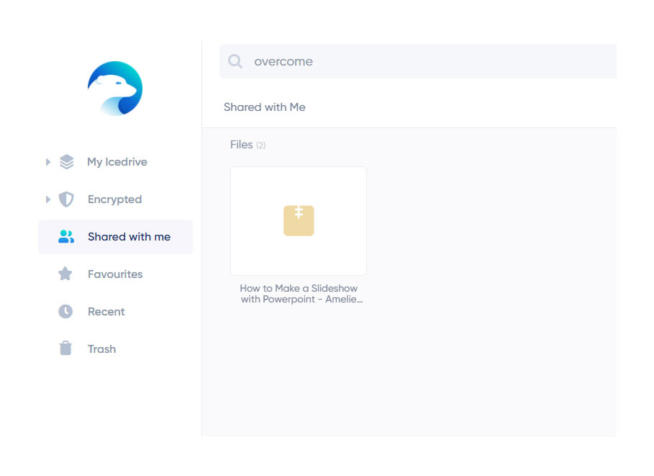Go to the Favourites sidebar label
This screenshot has width=654, height=476.
point(114,274)
